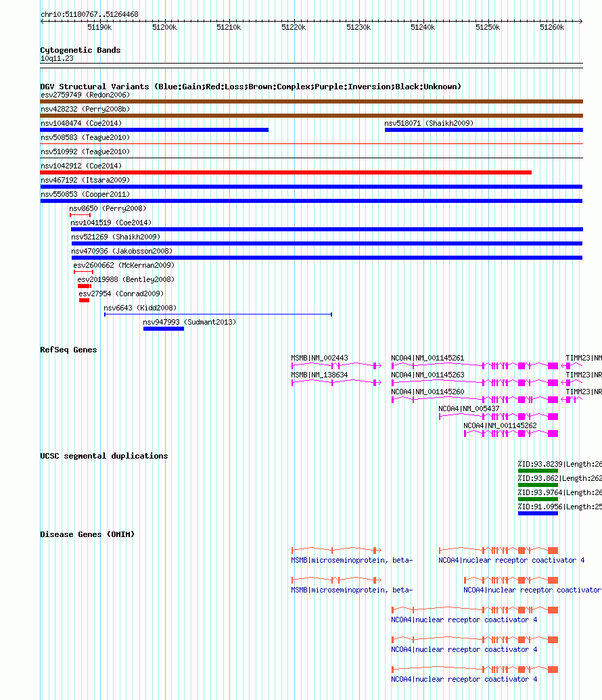Viewport: 602px width, 700px height.
Task: Click the %ID:93.9764 duplication label
Action: coord(560,493)
